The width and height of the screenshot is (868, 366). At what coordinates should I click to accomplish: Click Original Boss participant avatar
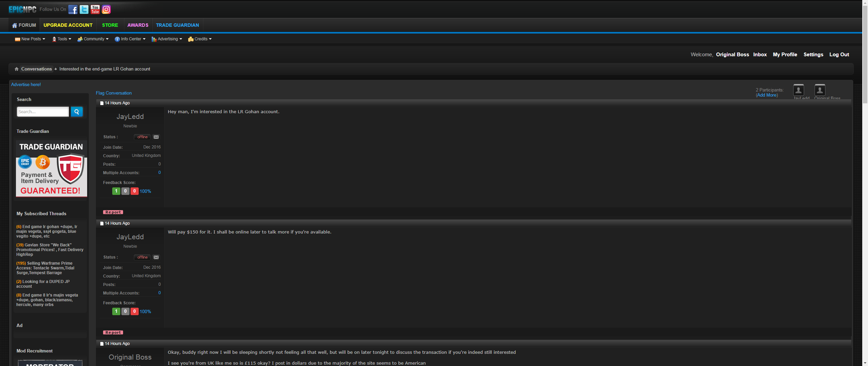pyautogui.click(x=820, y=90)
